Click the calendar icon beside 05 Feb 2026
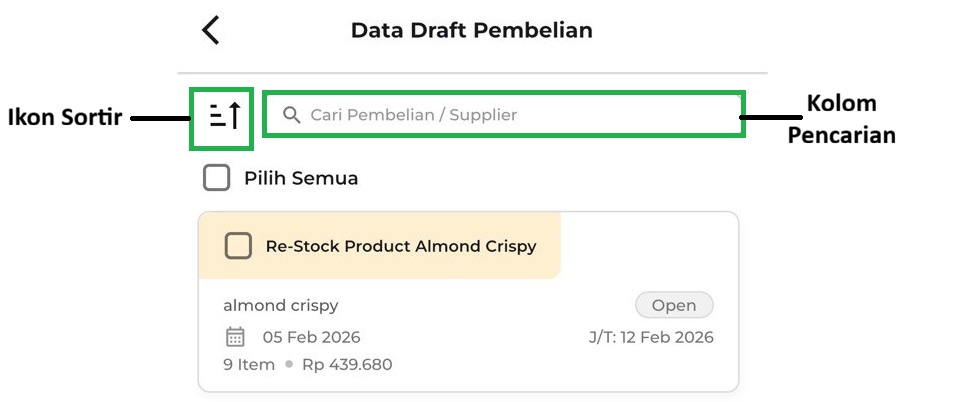958x402 pixels. [235, 337]
